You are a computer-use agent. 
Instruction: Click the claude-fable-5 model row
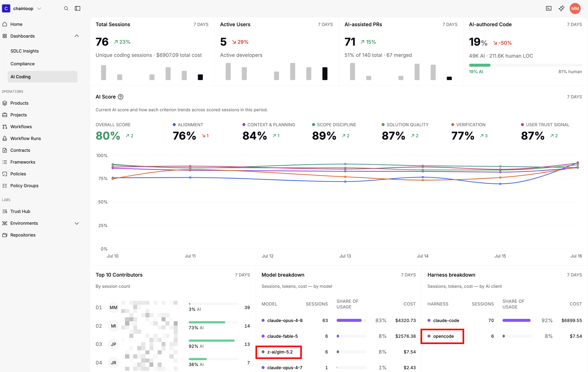pyautogui.click(x=339, y=336)
